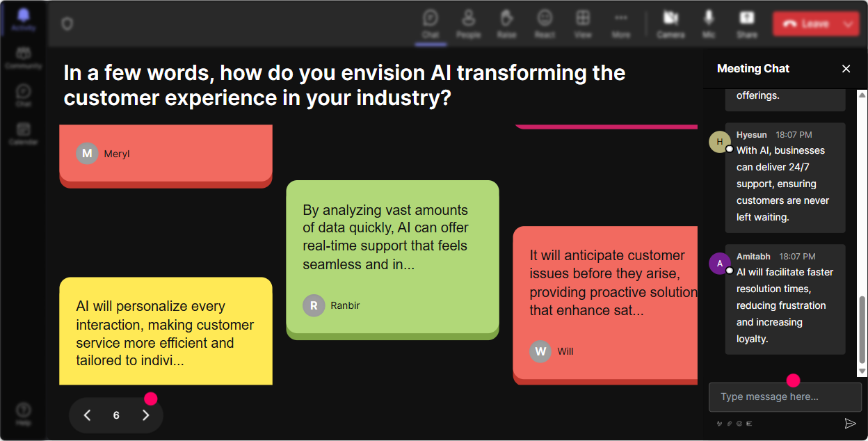868x441 pixels.
Task: Click Hyesun's avatar in the chat
Action: tap(720, 142)
